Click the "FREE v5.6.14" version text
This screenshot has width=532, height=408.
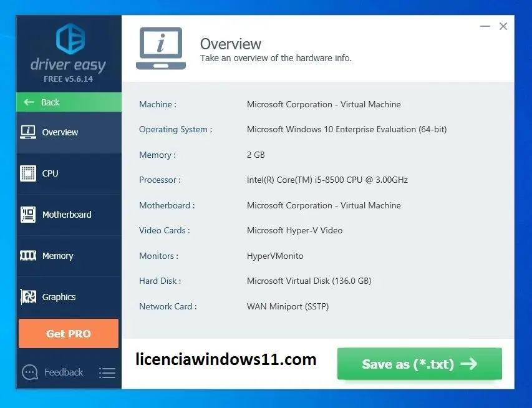point(68,79)
